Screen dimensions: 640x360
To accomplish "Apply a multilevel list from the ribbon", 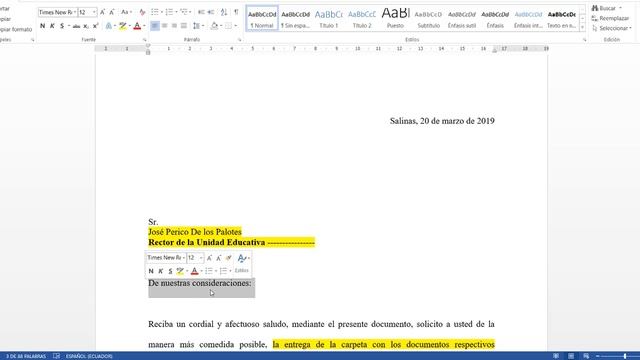I will point(184,12).
